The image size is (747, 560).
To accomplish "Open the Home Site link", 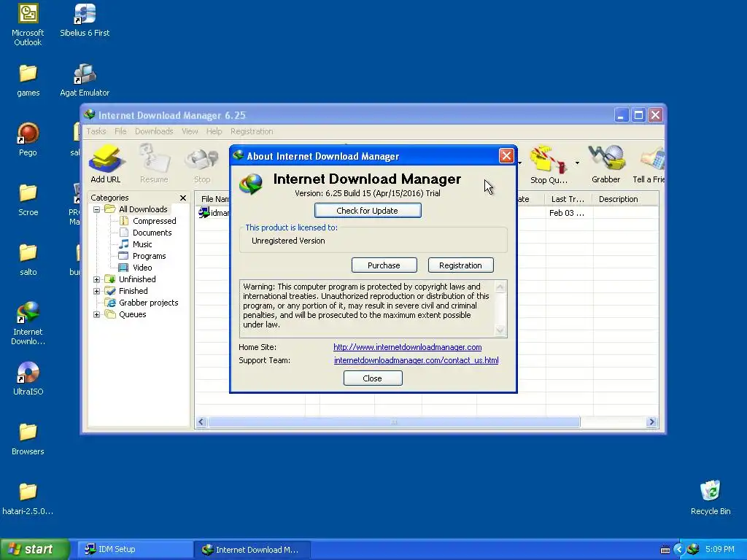I will 407,347.
